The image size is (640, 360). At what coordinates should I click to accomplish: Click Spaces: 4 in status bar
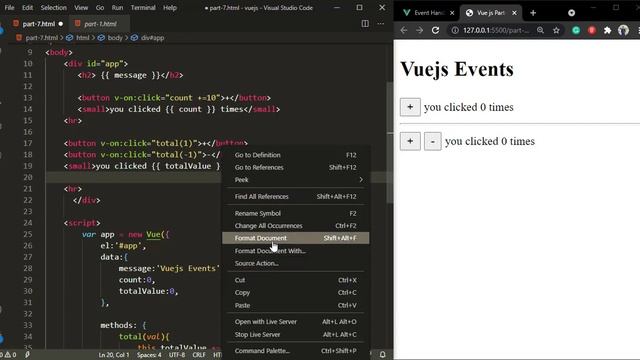pyautogui.click(x=149, y=355)
